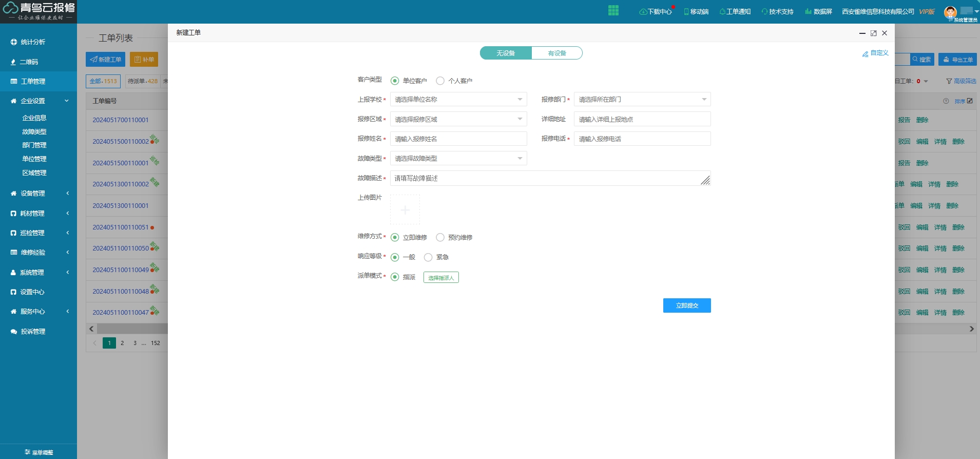The height and width of the screenshot is (459, 980).
Task: Select scheduled repair radio option
Action: click(x=440, y=237)
